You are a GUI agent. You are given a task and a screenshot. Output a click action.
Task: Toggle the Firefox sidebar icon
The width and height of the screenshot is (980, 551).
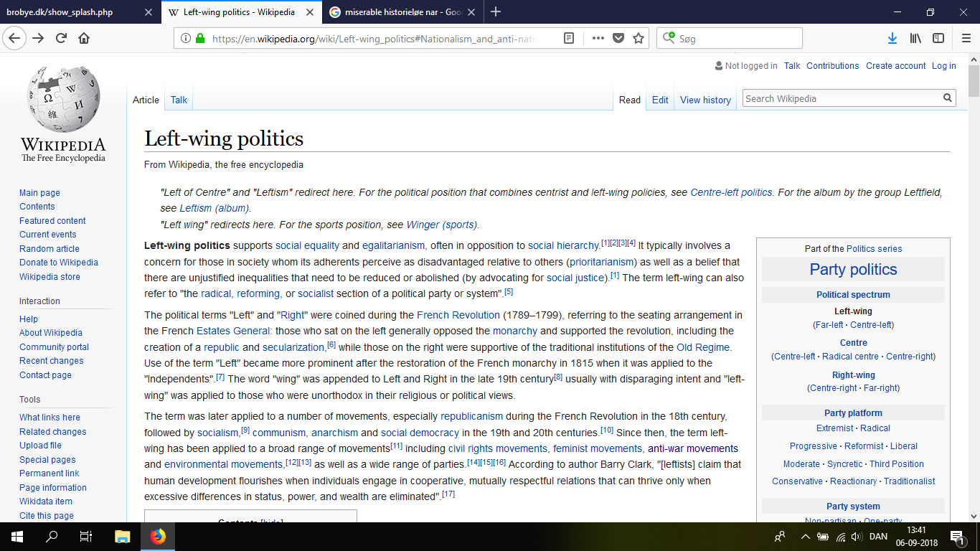(x=938, y=39)
